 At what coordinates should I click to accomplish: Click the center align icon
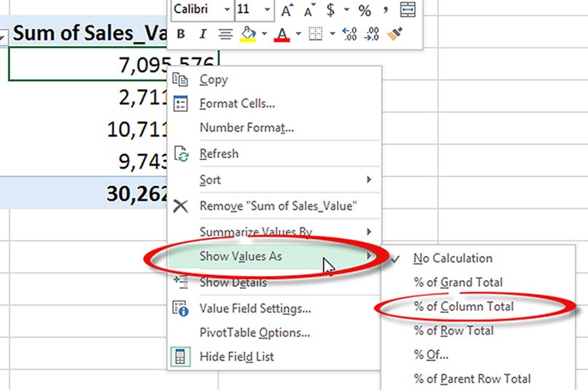point(225,34)
